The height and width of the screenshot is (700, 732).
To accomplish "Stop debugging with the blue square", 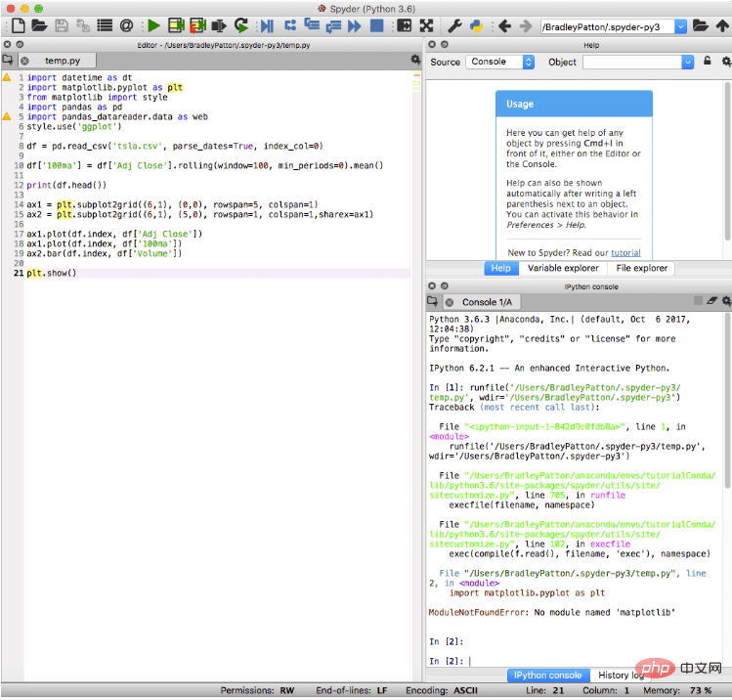I will 376,25.
